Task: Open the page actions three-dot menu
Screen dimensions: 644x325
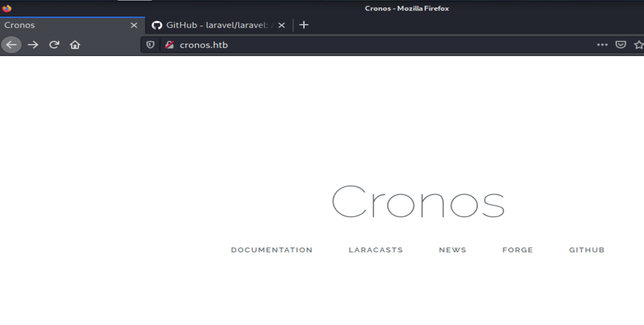Action: pyautogui.click(x=602, y=45)
